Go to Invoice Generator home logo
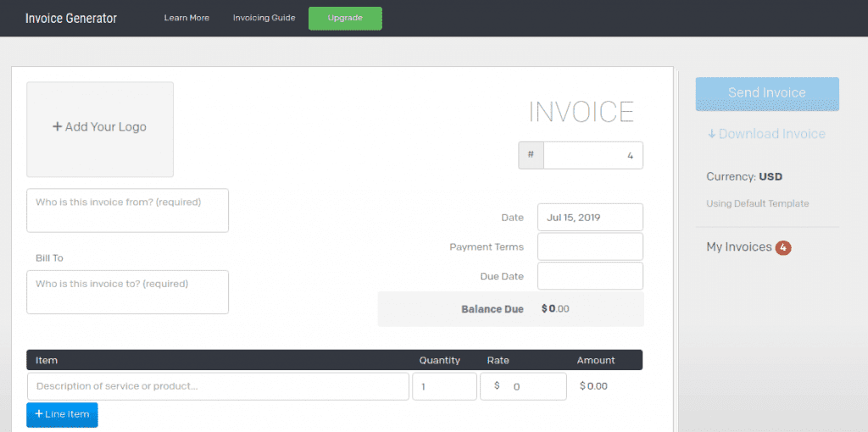This screenshot has height=432, width=868. tap(71, 19)
